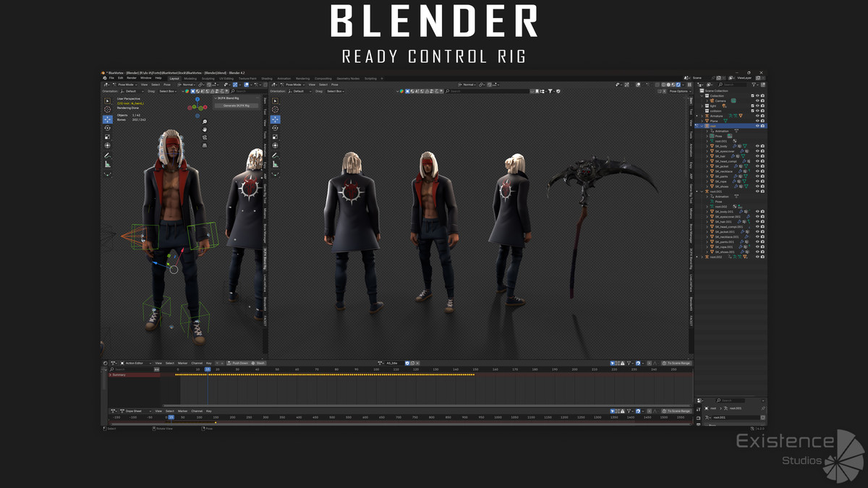Click the Push Down button in Action Editor

(x=238, y=363)
